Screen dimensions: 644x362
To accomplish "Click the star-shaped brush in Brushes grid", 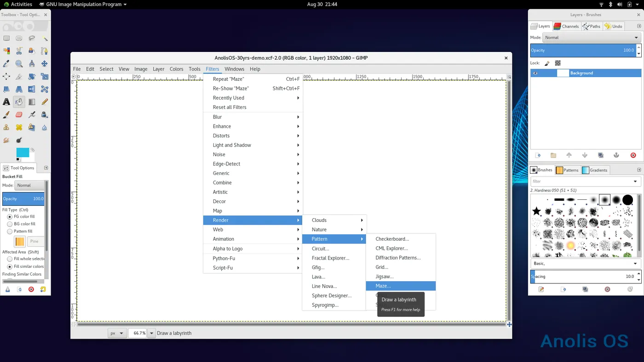I will tap(536, 211).
